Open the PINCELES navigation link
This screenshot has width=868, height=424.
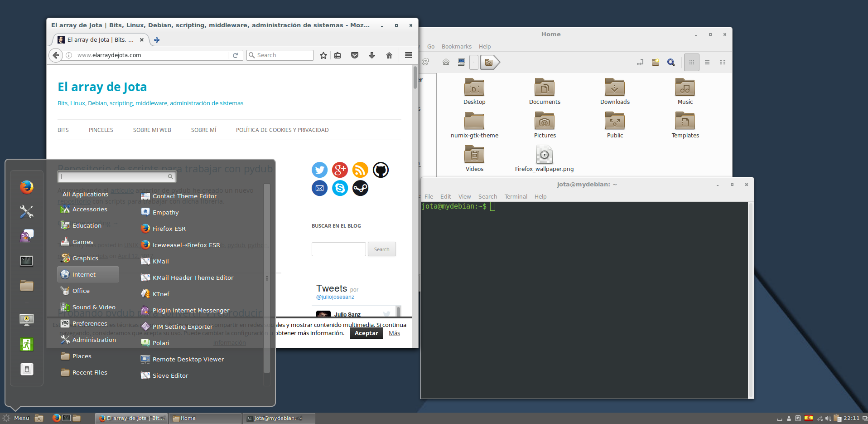101,130
